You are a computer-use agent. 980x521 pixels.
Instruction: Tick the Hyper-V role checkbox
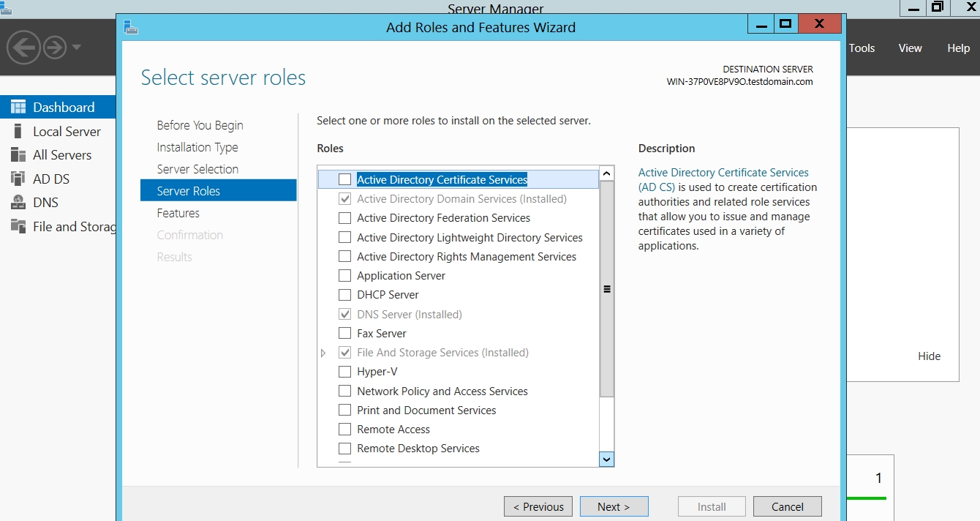coord(344,372)
